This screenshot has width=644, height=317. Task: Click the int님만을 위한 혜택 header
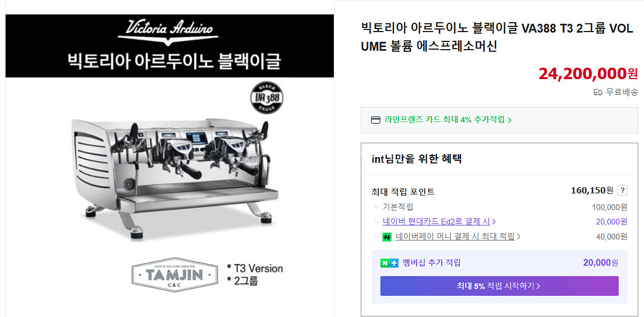click(417, 159)
